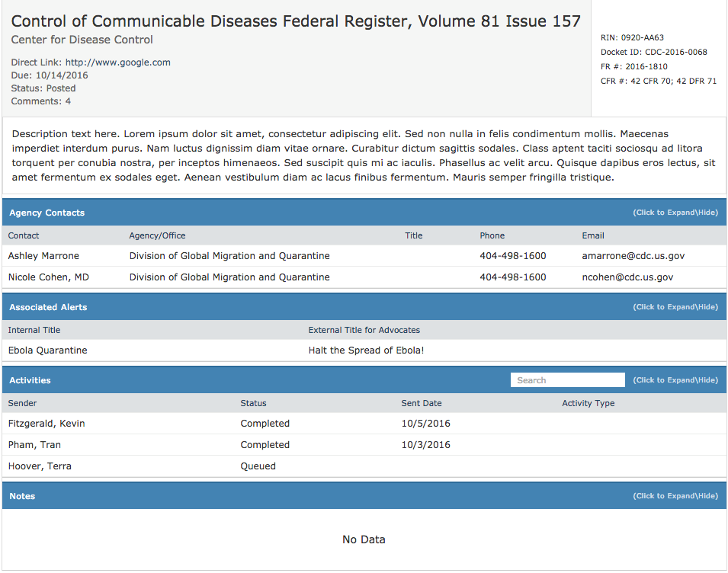Click External Title for Advocates header
Image resolution: width=728 pixels, height=573 pixels.
tap(364, 330)
